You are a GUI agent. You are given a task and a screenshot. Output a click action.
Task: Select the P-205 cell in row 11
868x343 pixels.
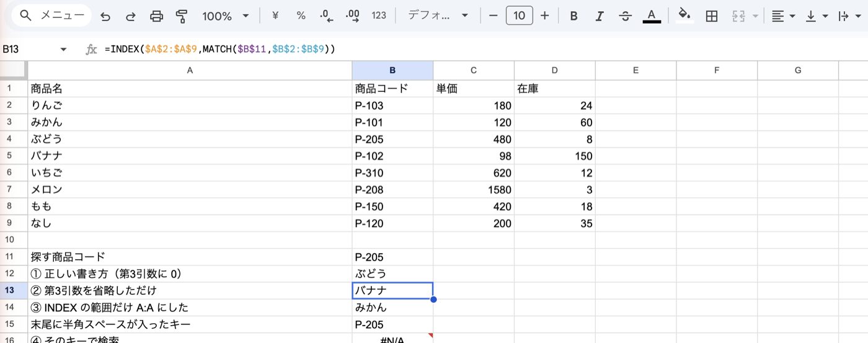392,257
